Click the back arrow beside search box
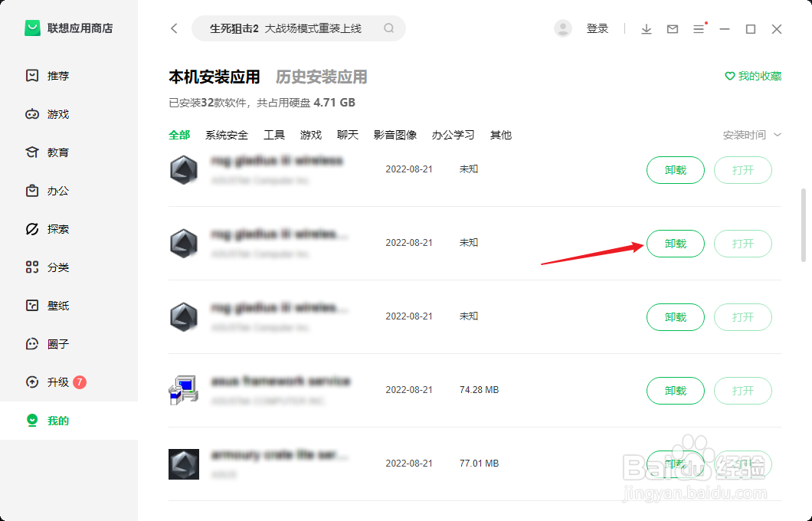 174,28
